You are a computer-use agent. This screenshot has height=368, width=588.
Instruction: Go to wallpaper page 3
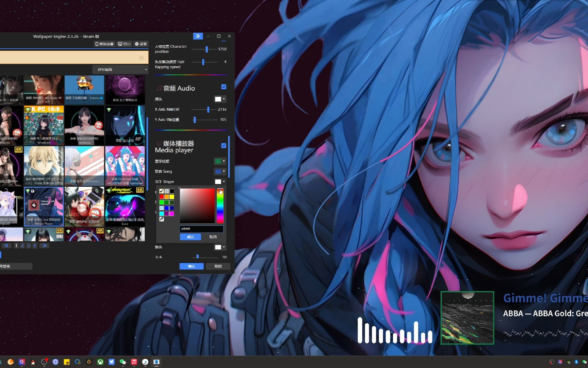[28, 246]
